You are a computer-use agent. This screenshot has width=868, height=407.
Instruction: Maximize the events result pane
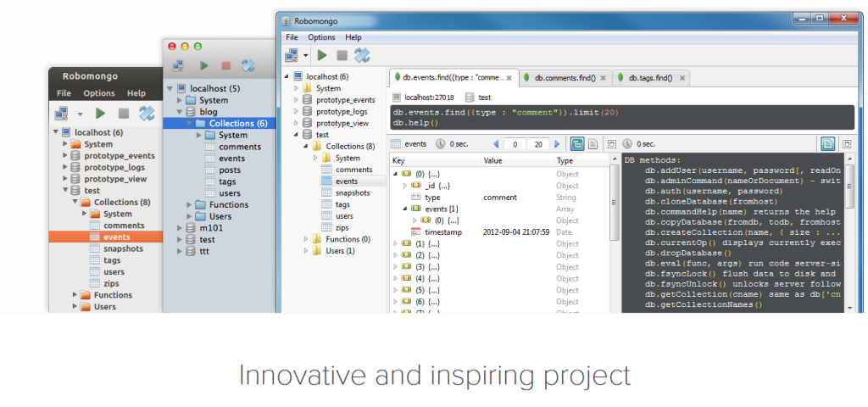click(612, 144)
